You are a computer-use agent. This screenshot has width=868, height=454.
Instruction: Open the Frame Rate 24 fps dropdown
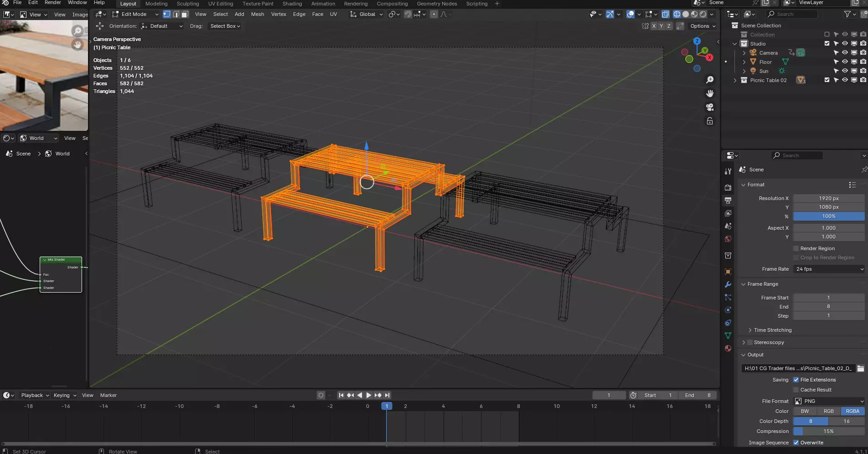tap(829, 269)
